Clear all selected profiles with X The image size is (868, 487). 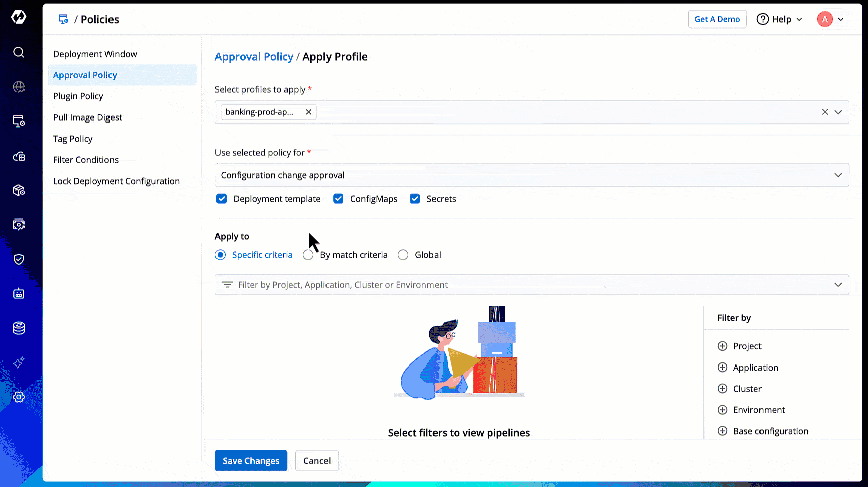825,112
